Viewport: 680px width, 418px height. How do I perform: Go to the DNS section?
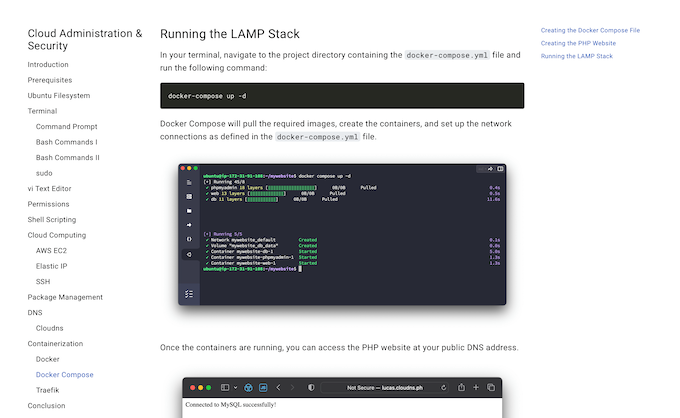(x=35, y=313)
